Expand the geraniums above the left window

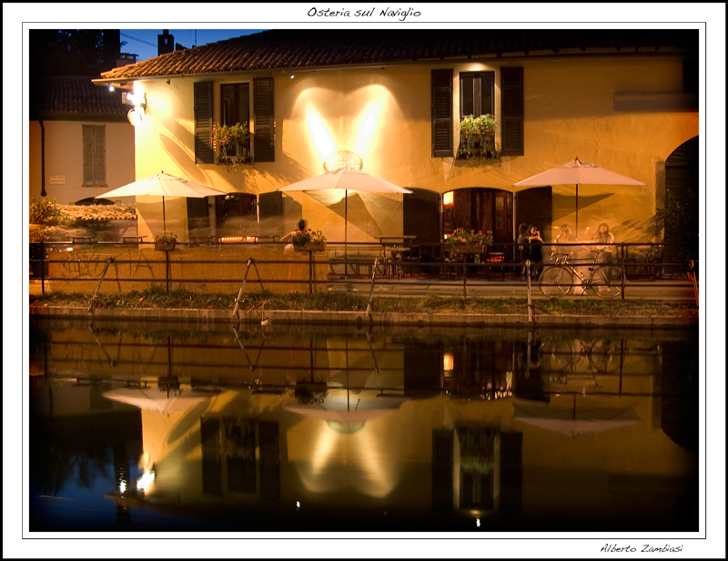(229, 137)
